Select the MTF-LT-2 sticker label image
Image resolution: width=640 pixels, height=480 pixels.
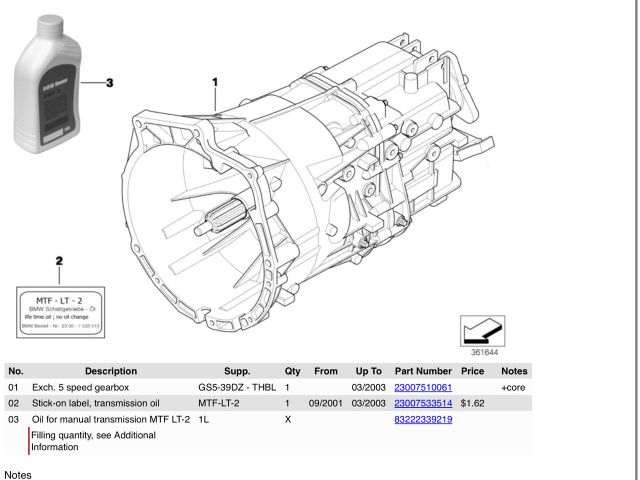pyautogui.click(x=60, y=312)
